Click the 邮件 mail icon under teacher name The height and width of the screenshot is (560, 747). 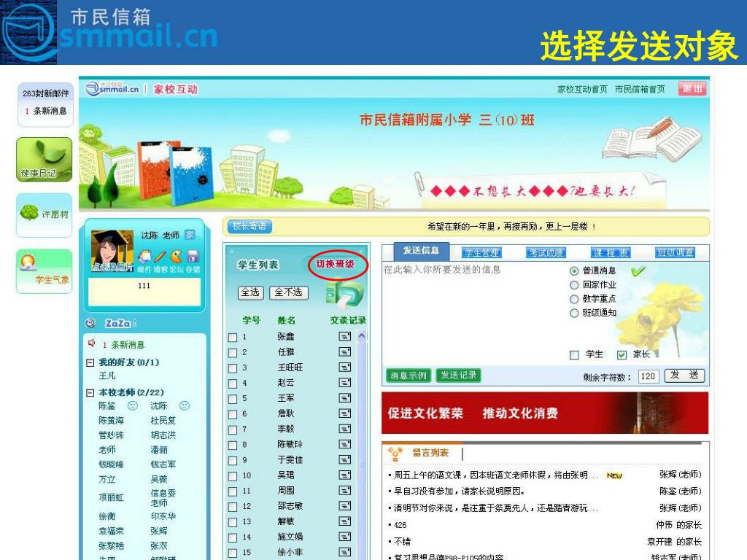tap(144, 257)
